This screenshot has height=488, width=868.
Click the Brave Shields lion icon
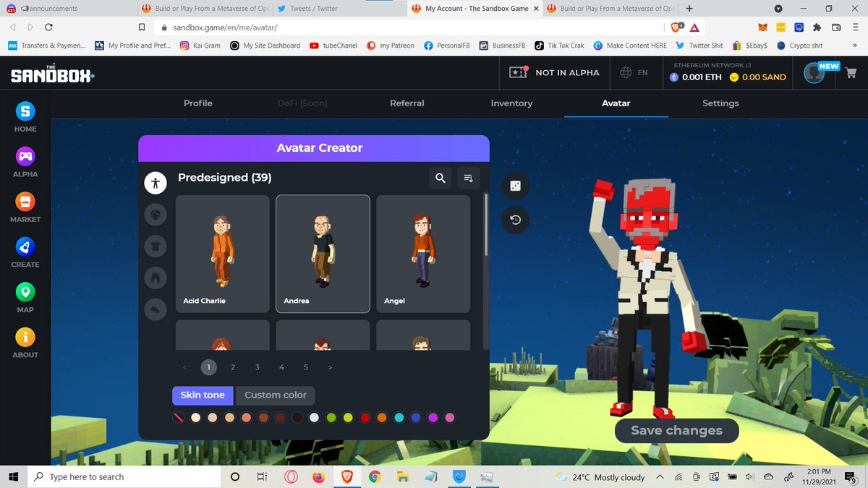pyautogui.click(x=677, y=27)
